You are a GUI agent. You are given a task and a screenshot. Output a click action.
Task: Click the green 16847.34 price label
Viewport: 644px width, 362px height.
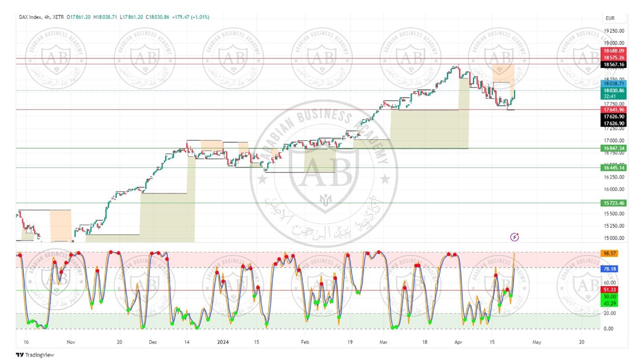click(x=614, y=148)
